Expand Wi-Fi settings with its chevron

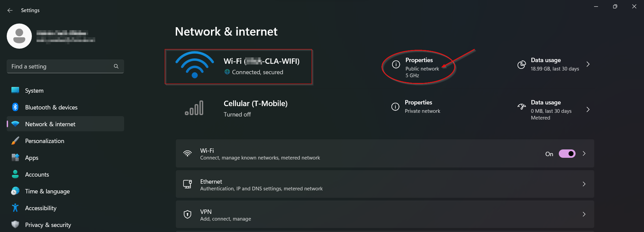pos(584,153)
